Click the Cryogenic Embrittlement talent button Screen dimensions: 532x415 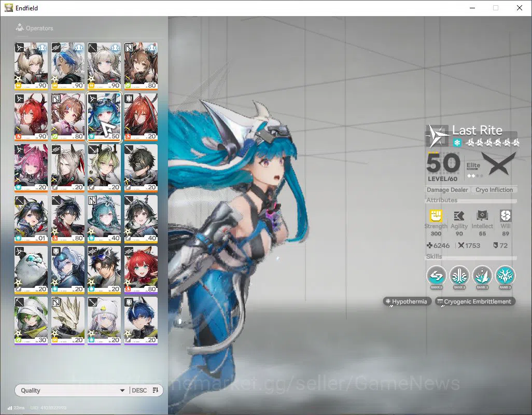pyautogui.click(x=475, y=301)
